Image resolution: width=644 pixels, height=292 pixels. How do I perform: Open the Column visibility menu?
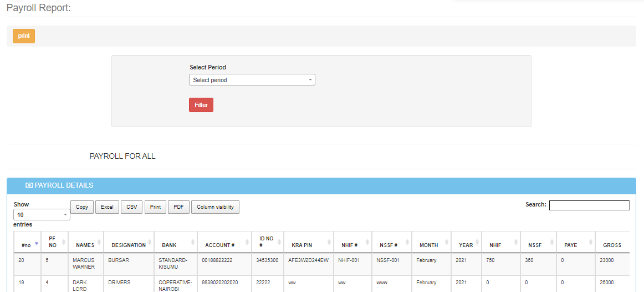tap(215, 207)
